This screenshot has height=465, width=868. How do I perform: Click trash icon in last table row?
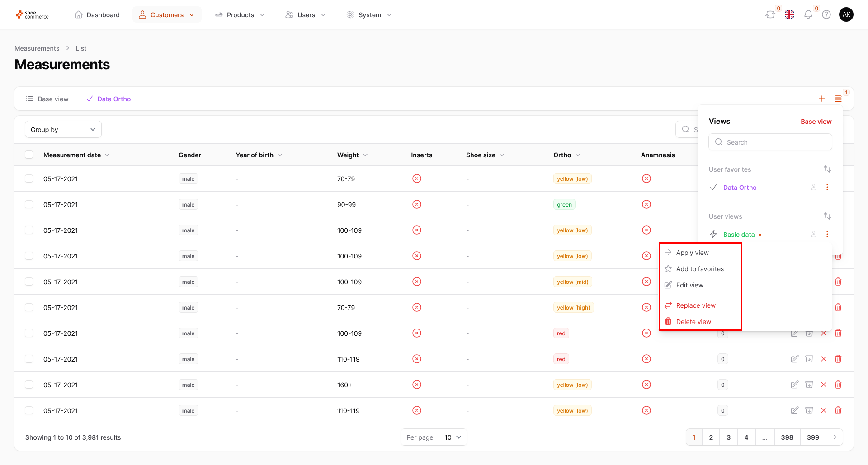pos(838,410)
